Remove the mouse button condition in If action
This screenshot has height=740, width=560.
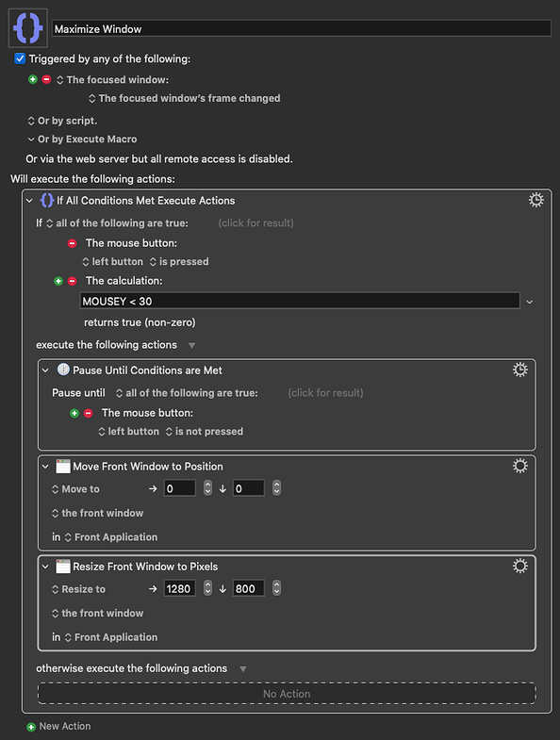click(x=72, y=243)
